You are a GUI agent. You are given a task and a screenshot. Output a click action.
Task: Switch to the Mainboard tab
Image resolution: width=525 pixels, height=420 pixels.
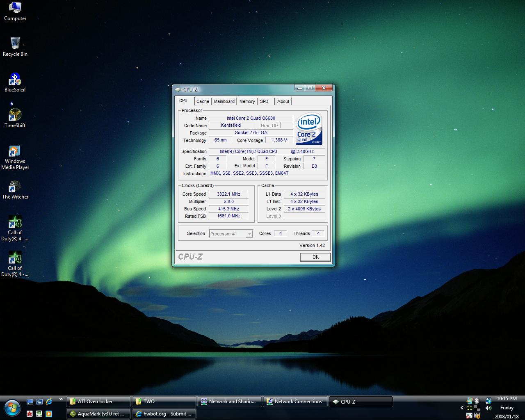(224, 101)
